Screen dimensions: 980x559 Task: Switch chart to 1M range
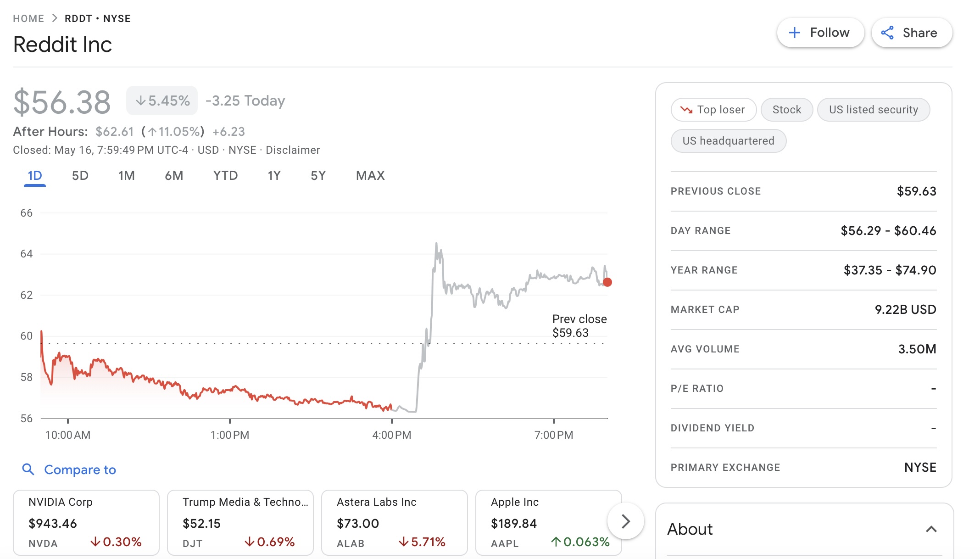[127, 176]
